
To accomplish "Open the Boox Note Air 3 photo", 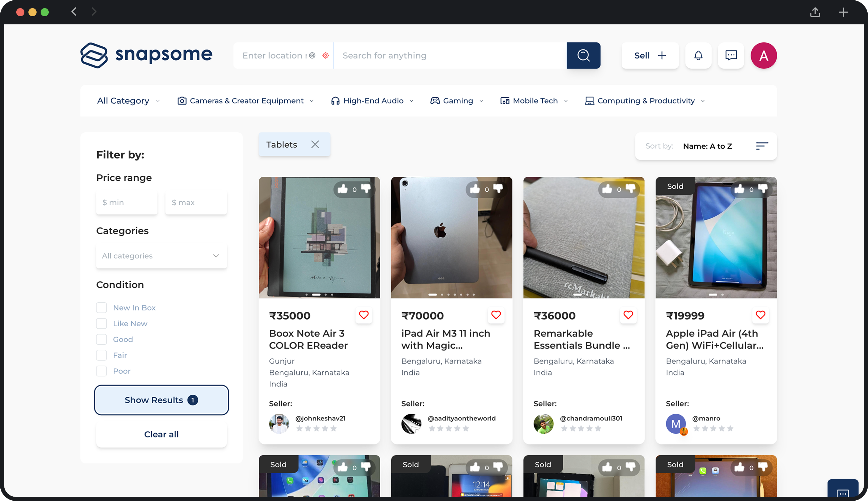I will [319, 237].
